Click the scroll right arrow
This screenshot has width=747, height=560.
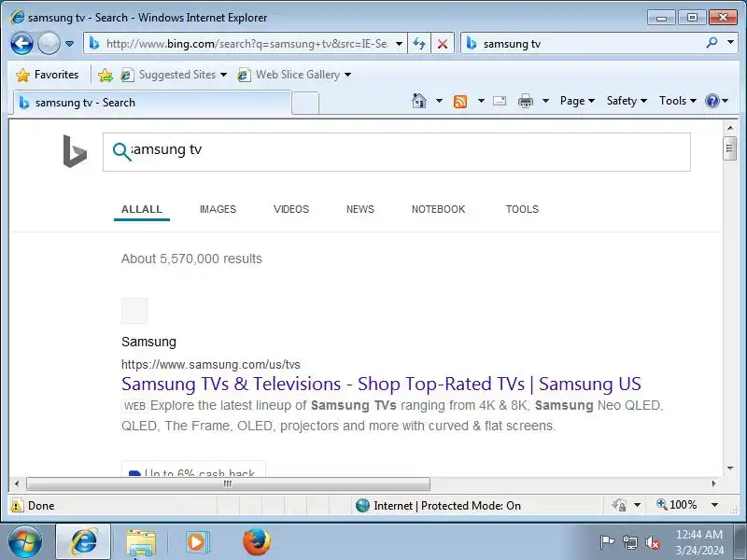click(x=713, y=483)
